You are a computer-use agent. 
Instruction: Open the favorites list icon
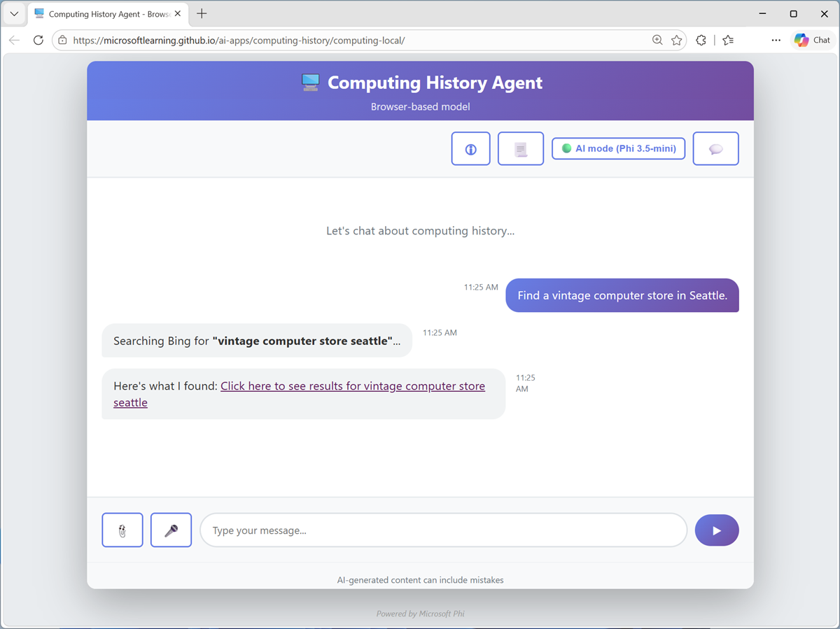click(x=728, y=40)
